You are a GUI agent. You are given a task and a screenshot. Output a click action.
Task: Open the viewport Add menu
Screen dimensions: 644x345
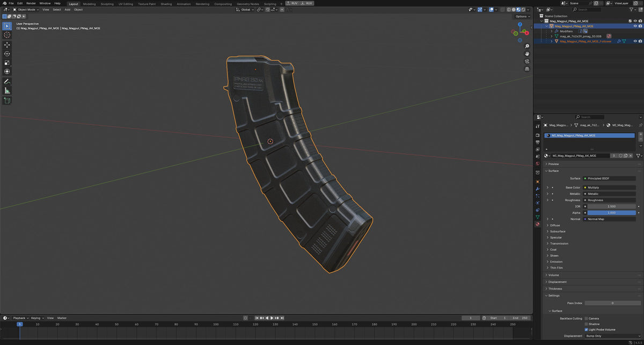[x=68, y=10]
